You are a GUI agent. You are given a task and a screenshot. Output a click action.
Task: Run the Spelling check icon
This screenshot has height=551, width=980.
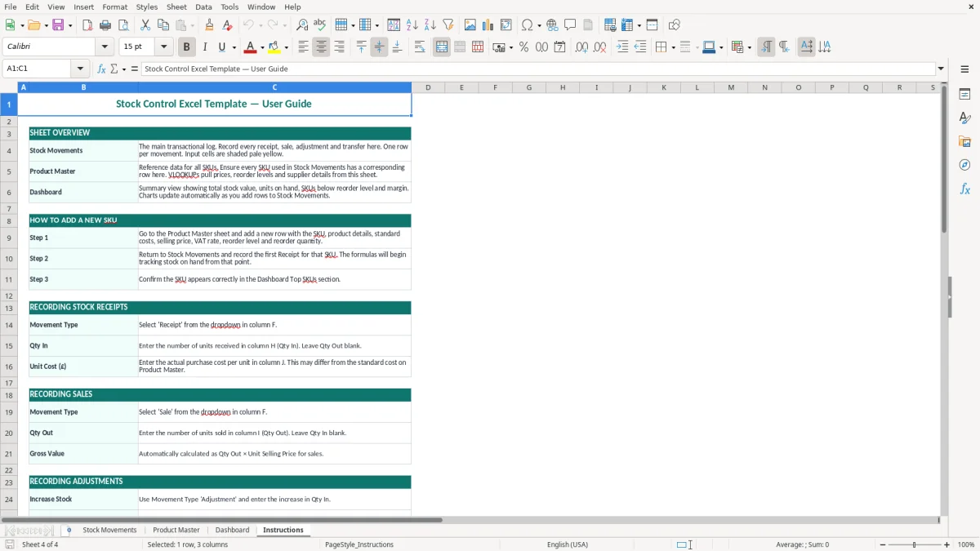(320, 25)
